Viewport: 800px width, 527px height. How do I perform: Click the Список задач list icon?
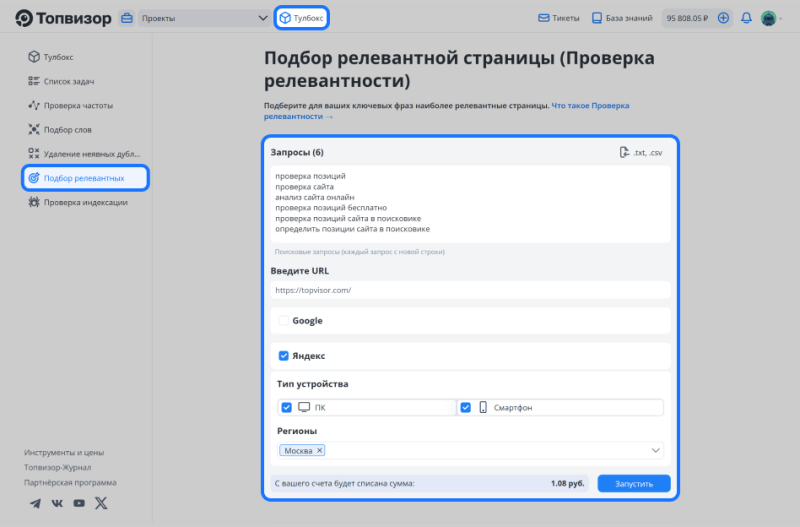click(34, 81)
